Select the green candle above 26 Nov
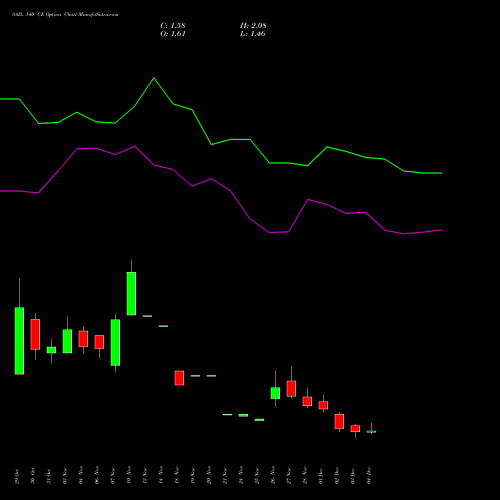 [x=275, y=393]
